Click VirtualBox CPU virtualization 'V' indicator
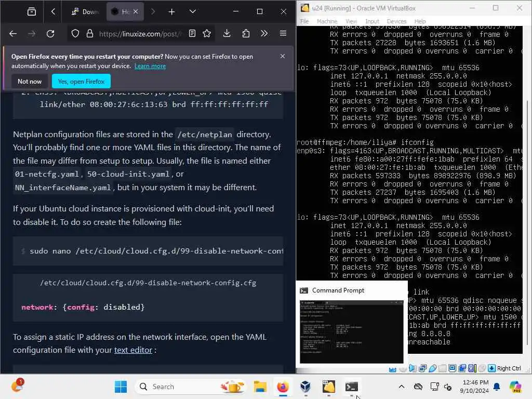Screen dimensions: 532x399 point(472,368)
